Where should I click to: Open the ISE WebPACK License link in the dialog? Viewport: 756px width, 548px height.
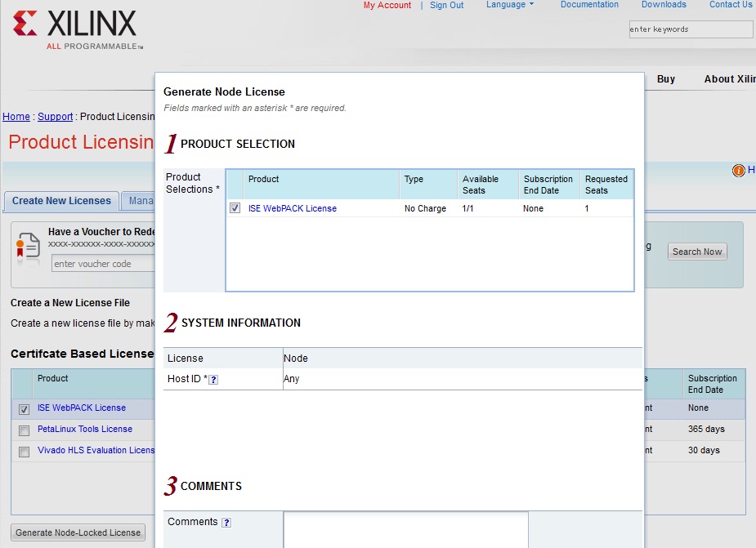[292, 209]
